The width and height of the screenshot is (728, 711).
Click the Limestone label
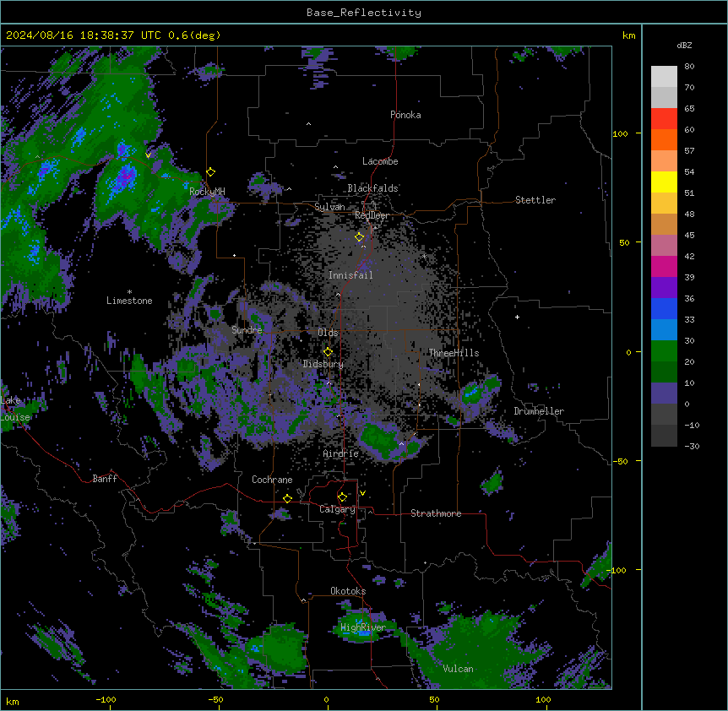tap(129, 301)
